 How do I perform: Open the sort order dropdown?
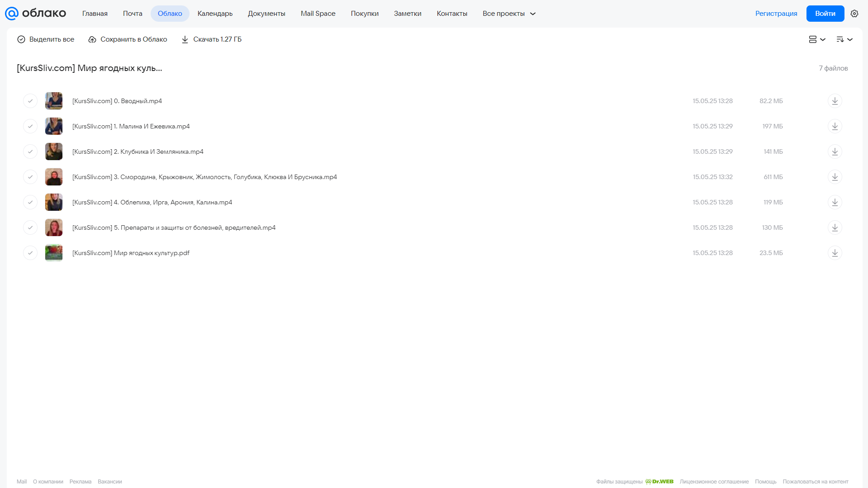(x=844, y=39)
